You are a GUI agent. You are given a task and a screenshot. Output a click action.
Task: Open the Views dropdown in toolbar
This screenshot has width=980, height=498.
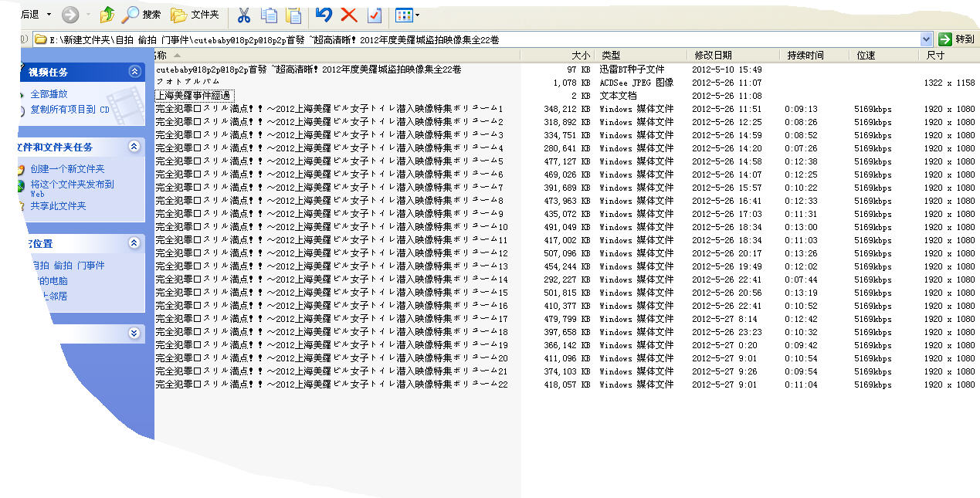407,15
